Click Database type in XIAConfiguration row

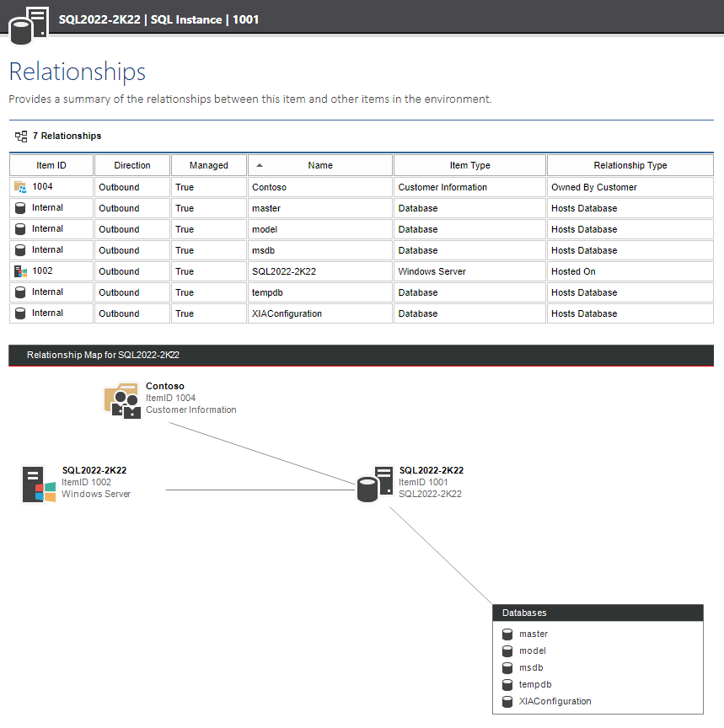[469, 313]
